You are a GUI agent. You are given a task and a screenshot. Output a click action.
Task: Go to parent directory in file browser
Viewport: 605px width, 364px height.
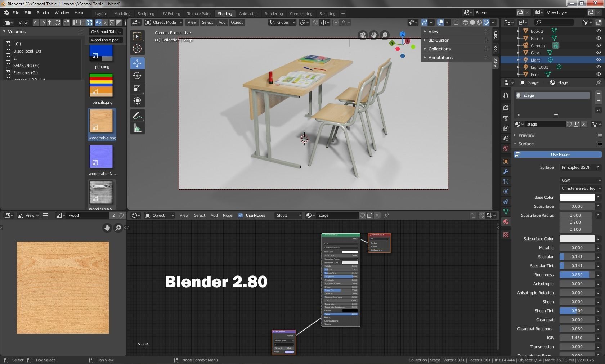50,23
